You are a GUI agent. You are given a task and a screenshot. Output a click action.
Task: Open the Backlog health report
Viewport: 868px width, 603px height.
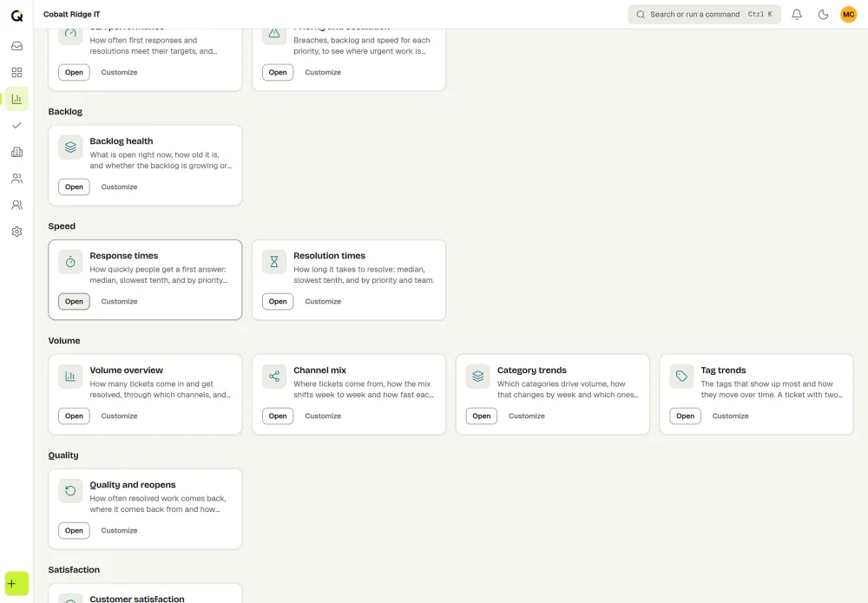74,187
